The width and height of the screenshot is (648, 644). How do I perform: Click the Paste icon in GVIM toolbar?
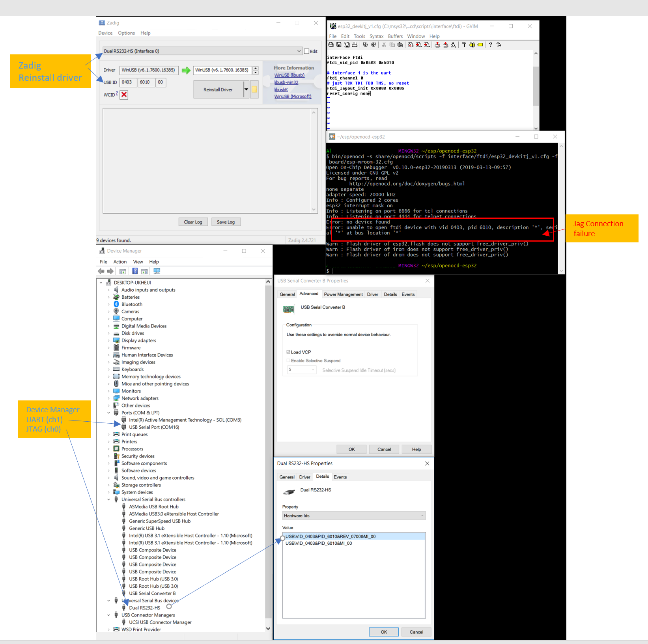click(x=400, y=45)
